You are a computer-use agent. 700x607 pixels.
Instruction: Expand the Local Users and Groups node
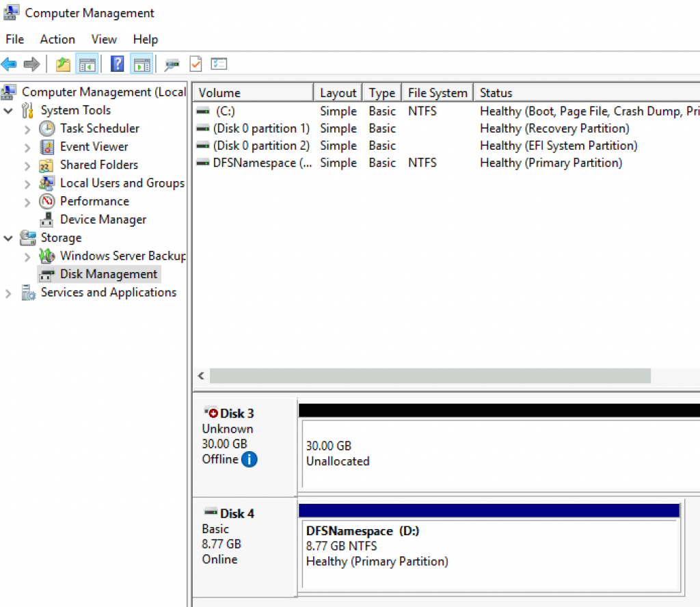(27, 184)
